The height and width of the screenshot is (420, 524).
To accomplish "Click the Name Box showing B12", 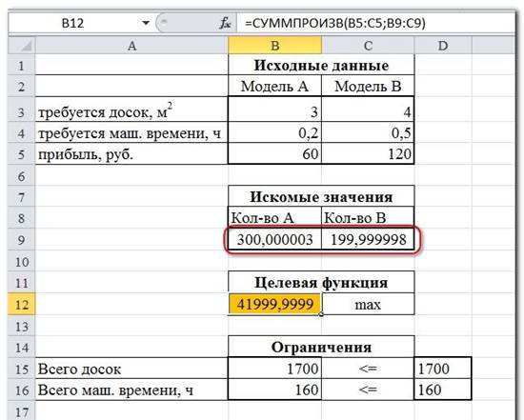I will (72, 23).
